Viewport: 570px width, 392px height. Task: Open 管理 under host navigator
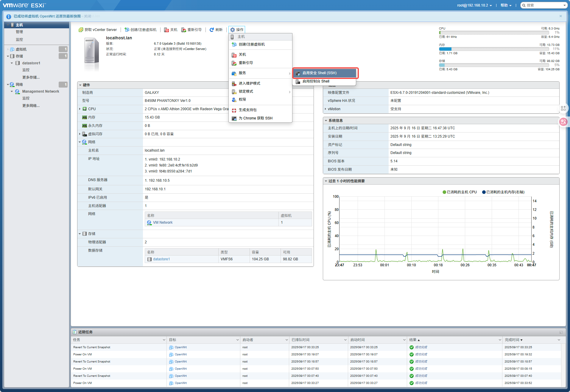click(19, 32)
